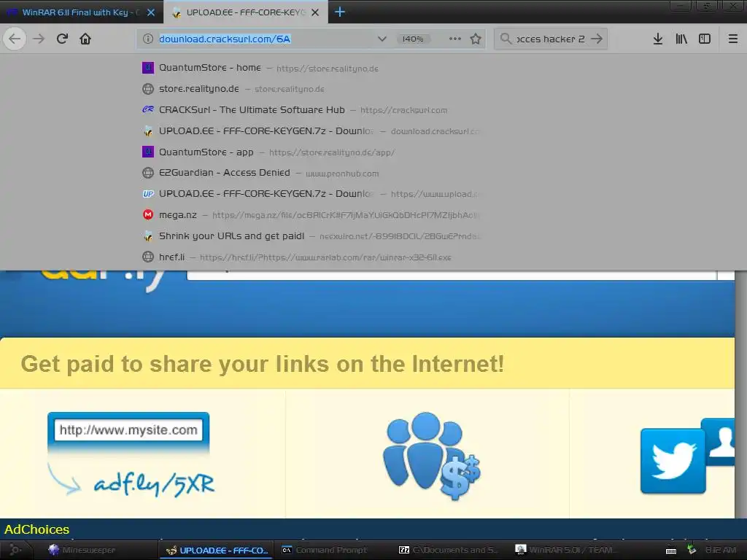Click the page vertical scrollbar
The image size is (747, 560).
[x=741, y=394]
